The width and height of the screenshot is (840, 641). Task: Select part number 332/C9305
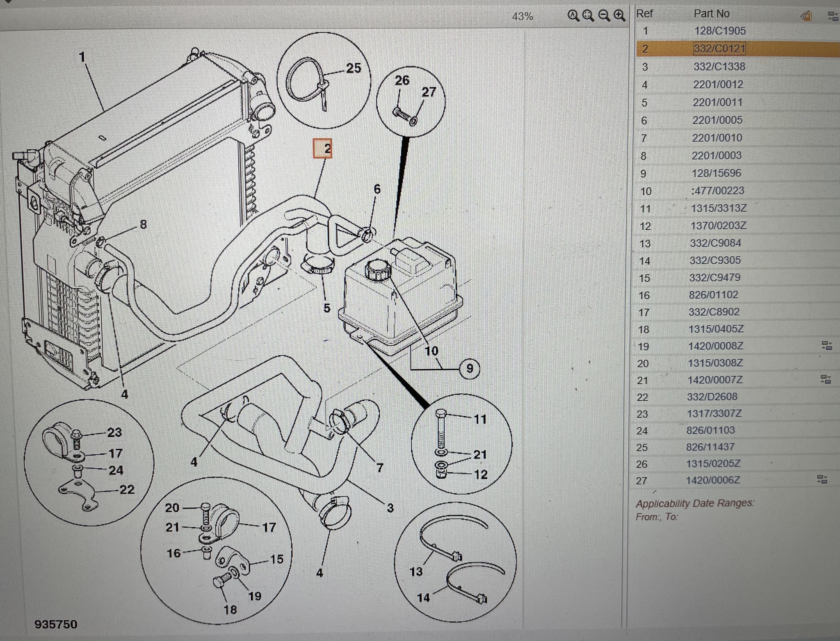pos(715,260)
